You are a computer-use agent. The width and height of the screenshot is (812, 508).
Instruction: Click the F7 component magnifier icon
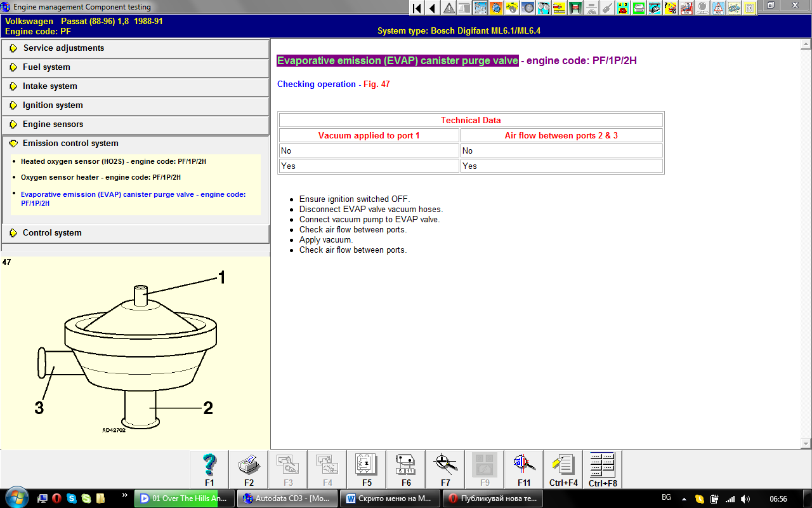click(x=445, y=465)
